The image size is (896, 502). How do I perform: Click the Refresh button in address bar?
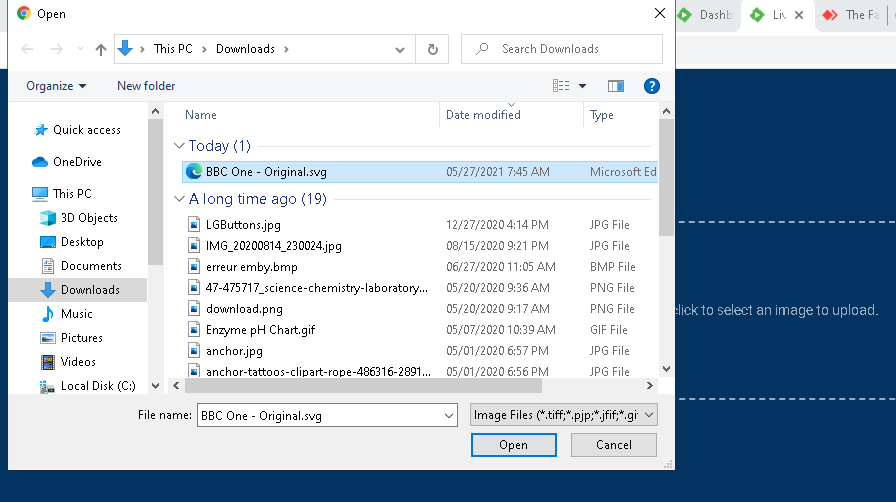432,49
